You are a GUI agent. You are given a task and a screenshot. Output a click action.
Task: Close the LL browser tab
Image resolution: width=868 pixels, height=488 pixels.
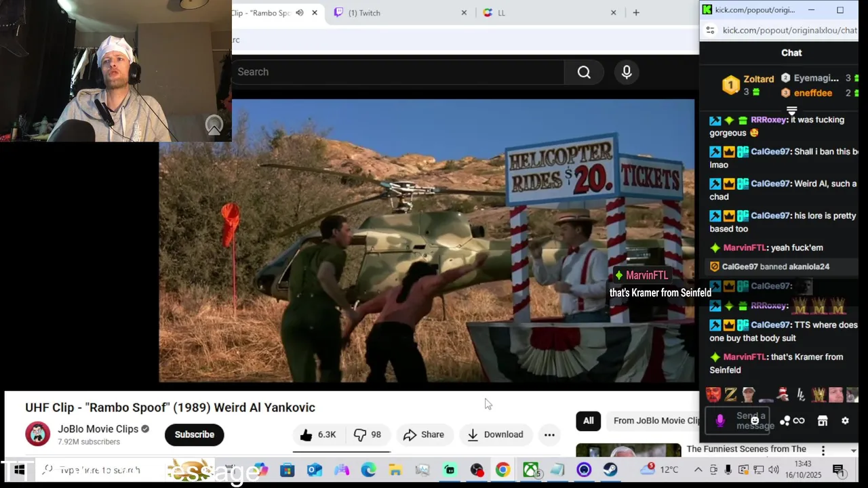tap(614, 13)
